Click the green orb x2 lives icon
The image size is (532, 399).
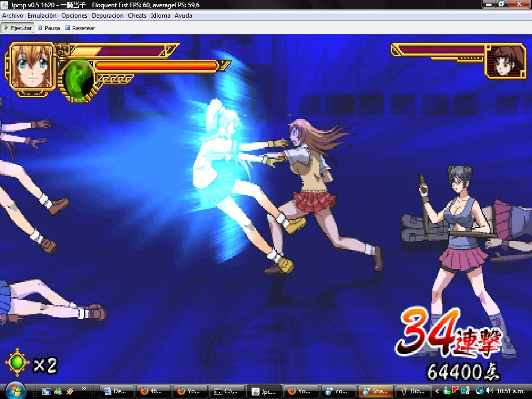[x=17, y=362]
